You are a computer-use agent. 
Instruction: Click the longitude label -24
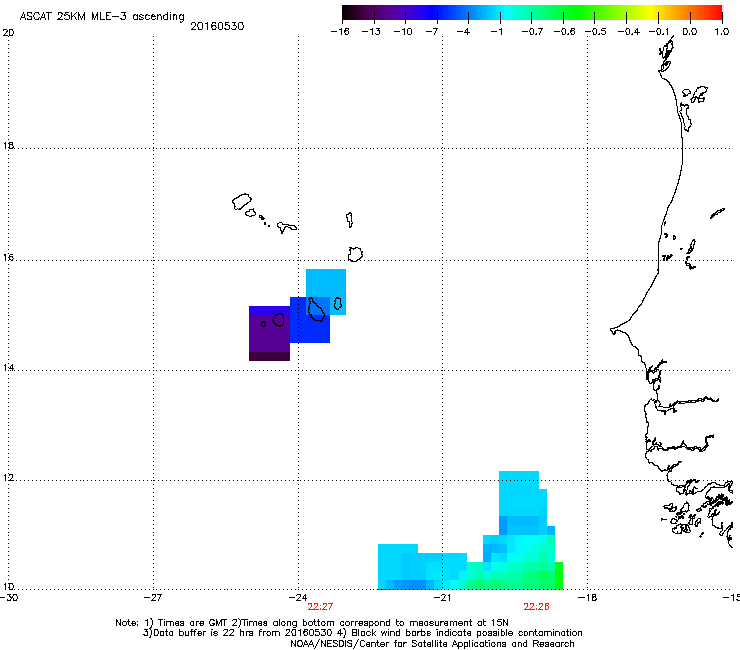pyautogui.click(x=297, y=598)
